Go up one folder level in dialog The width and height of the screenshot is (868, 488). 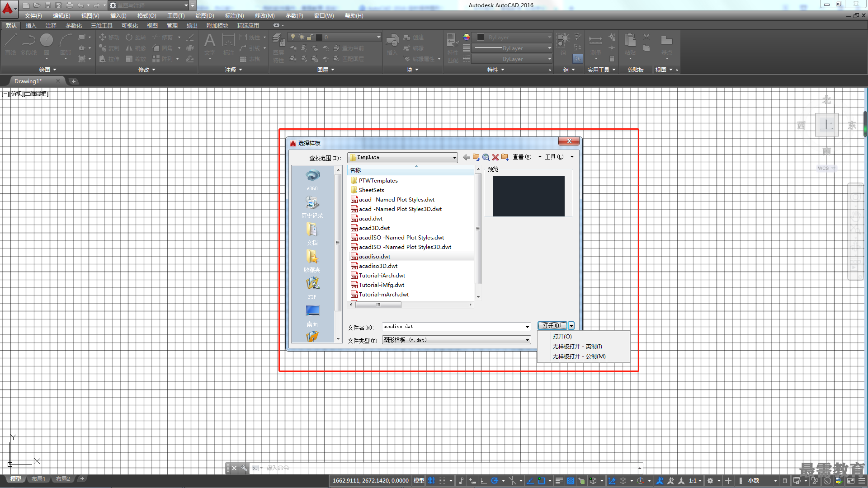coord(476,157)
